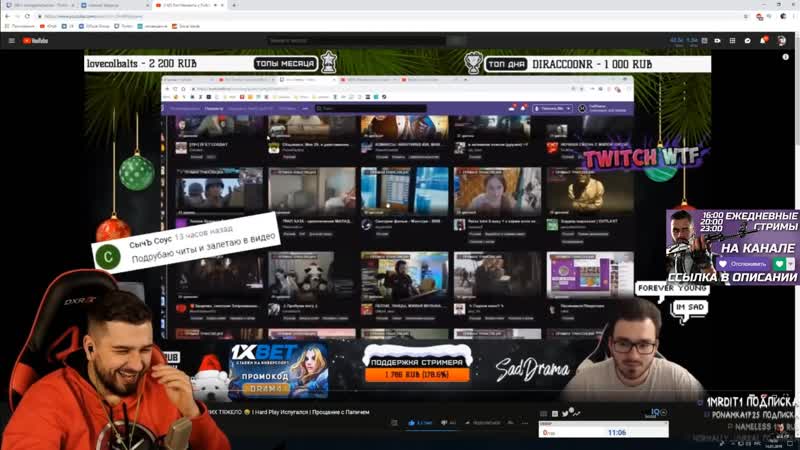Open the YouTube messages icon
The height and width of the screenshot is (450, 800).
tap(747, 41)
